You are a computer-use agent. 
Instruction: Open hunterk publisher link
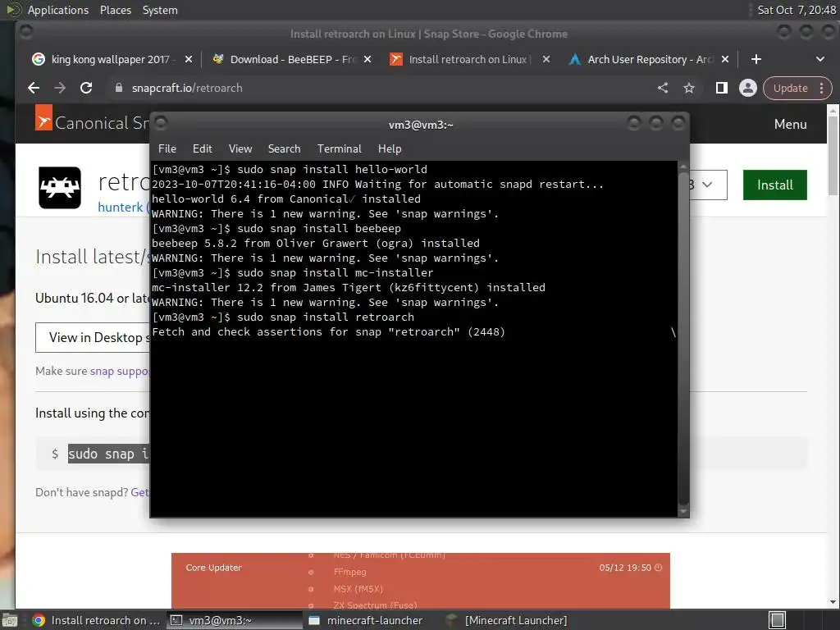point(121,208)
